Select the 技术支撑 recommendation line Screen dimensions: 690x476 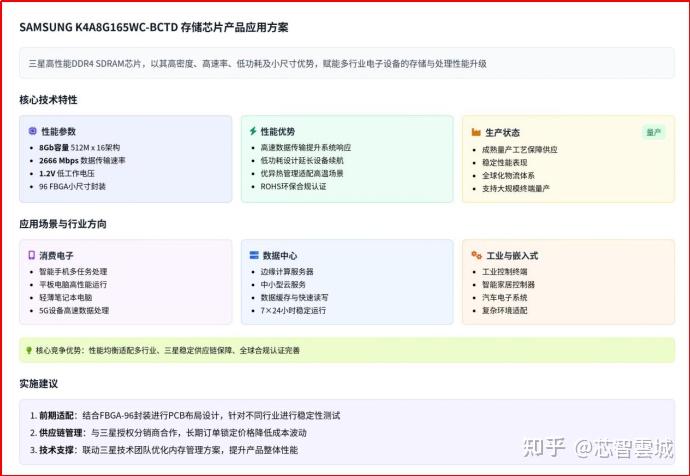tap(164, 450)
